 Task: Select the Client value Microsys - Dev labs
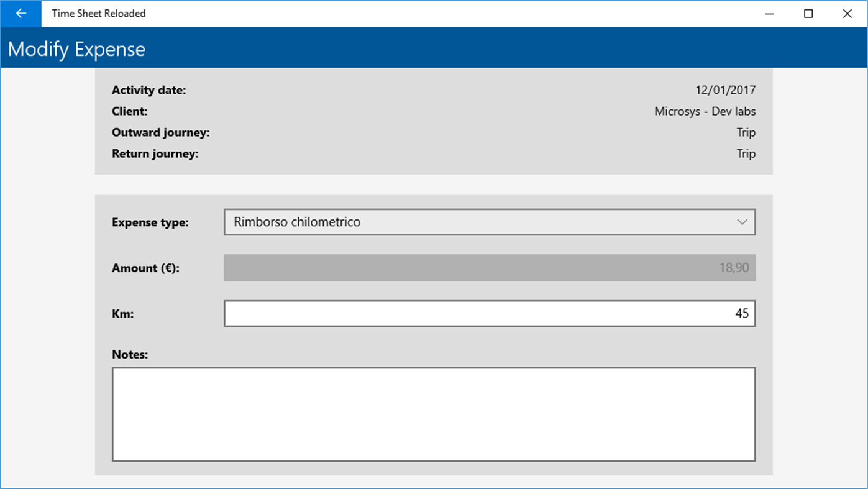coord(705,111)
